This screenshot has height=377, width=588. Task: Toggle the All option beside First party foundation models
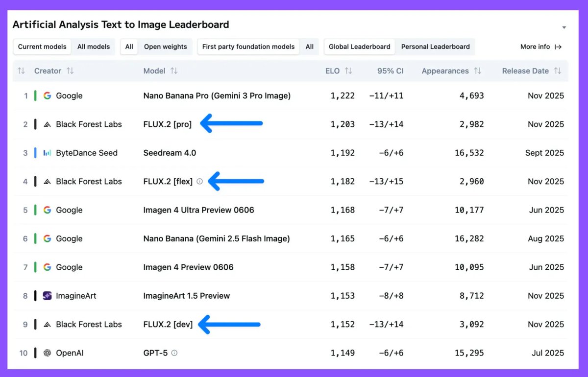pyautogui.click(x=309, y=47)
